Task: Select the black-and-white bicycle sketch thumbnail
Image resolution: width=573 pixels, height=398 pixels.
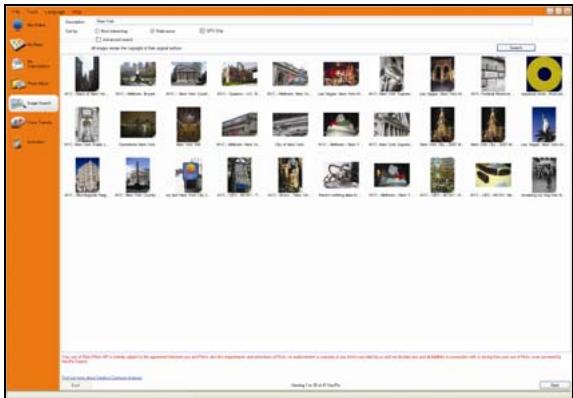Action: click(341, 175)
